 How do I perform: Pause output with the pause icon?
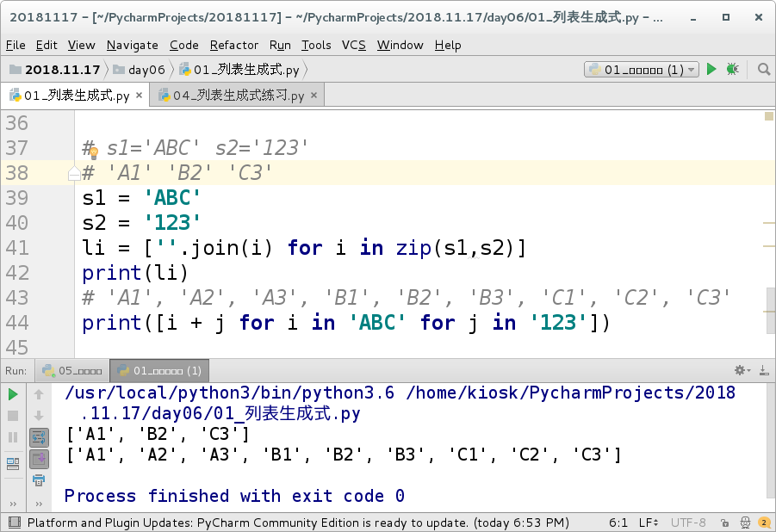coord(13,436)
